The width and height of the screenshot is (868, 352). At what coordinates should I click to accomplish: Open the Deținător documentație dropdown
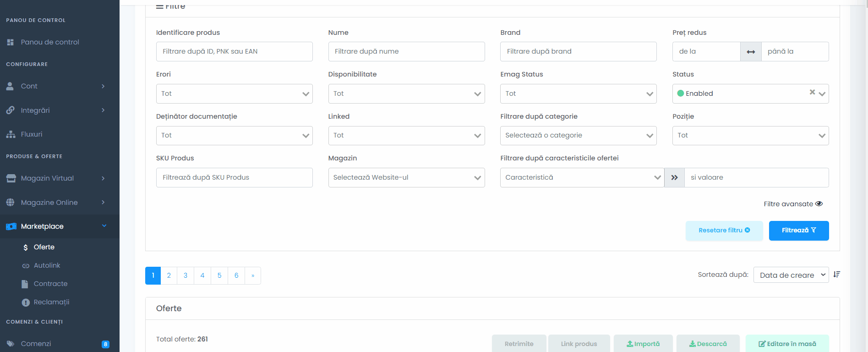point(235,136)
